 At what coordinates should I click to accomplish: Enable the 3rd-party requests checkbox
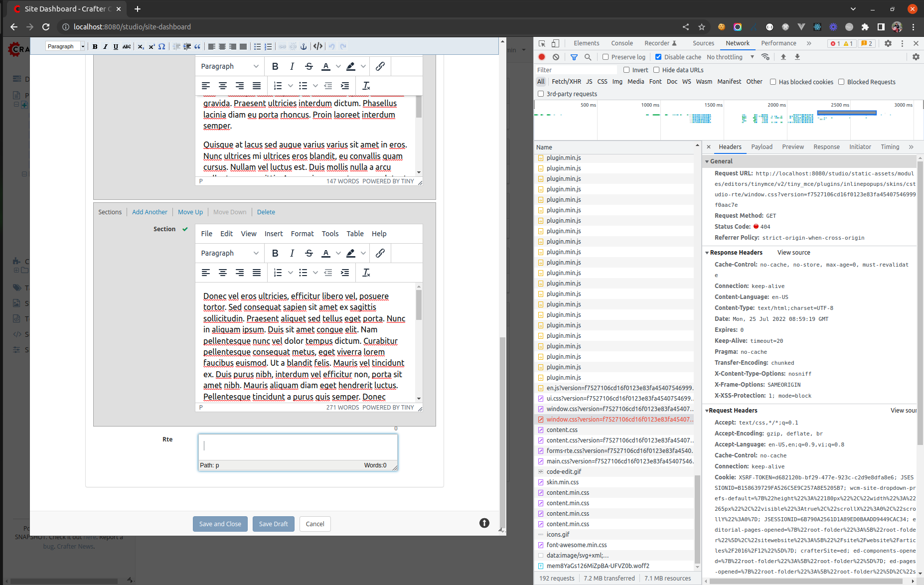pyautogui.click(x=541, y=94)
